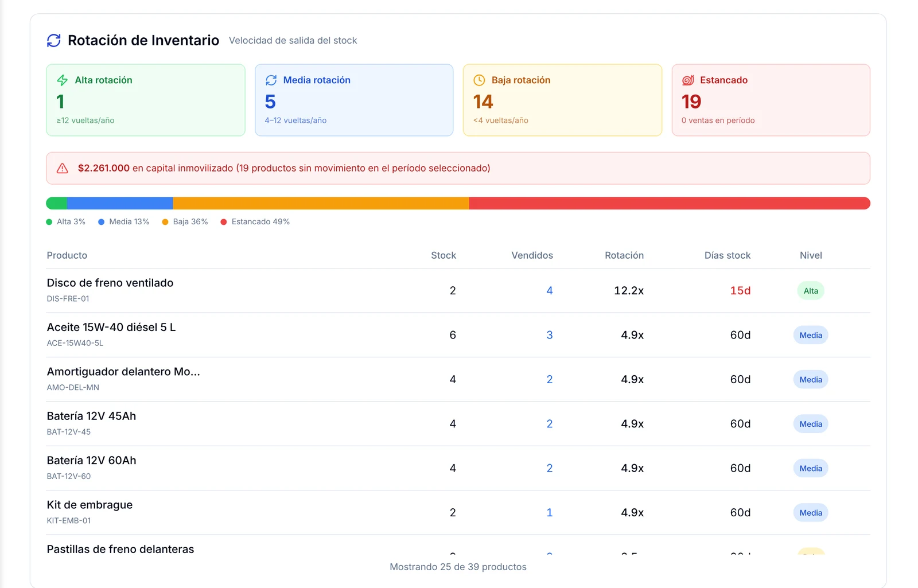
Task: Click the Media badge on Amortiguador delantero row
Action: (x=811, y=380)
